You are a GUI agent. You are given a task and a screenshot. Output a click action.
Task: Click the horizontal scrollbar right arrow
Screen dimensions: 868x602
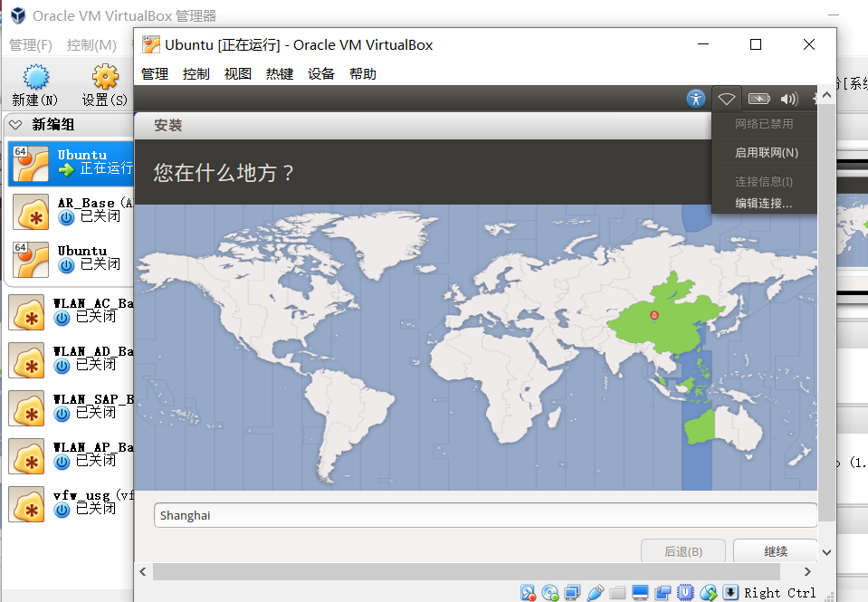[x=807, y=571]
